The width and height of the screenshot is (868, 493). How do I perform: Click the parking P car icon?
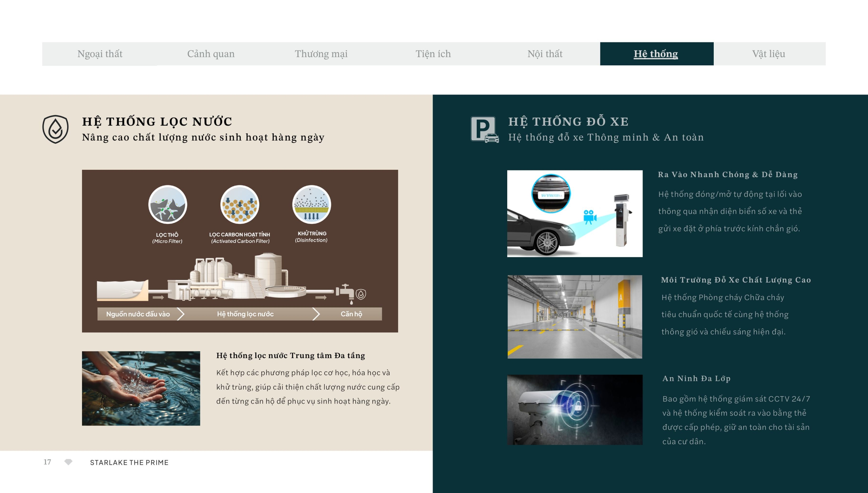point(484,129)
